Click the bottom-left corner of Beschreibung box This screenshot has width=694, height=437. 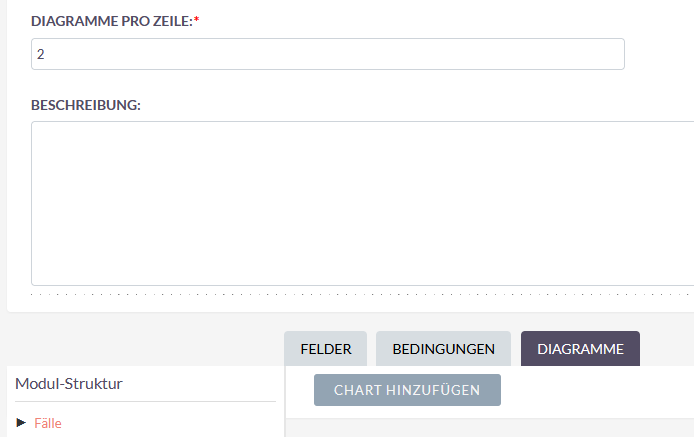click(x=34, y=284)
